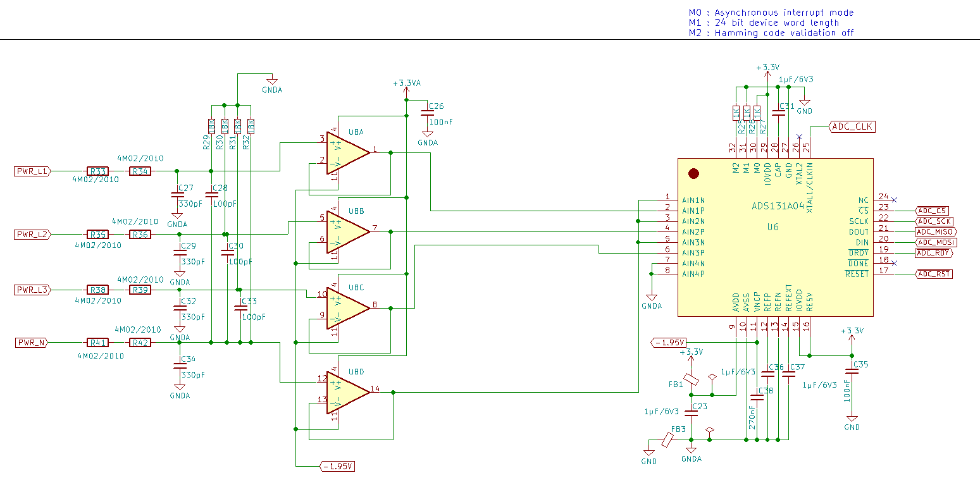Select resistor R41 symbol
Screen dimensions: 980x480
pos(97,342)
